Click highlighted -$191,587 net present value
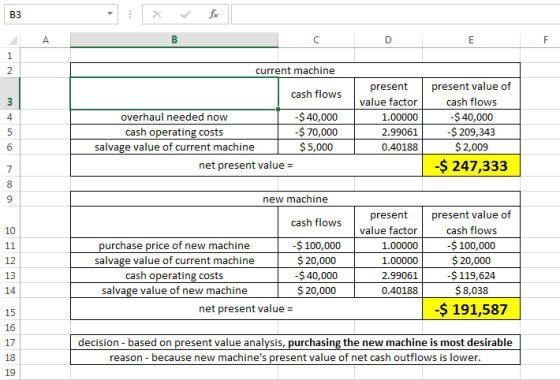 [x=471, y=309]
